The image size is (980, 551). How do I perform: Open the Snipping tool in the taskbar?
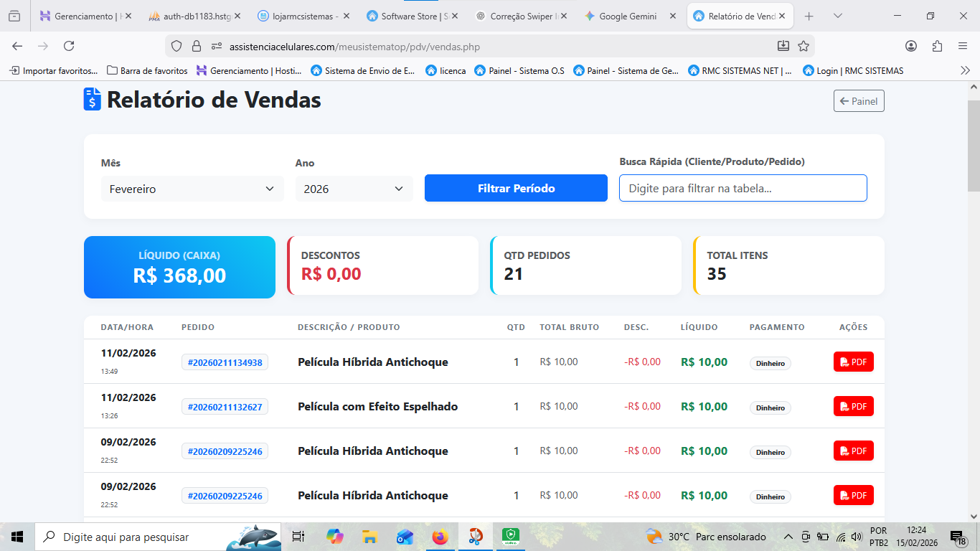tap(476, 536)
